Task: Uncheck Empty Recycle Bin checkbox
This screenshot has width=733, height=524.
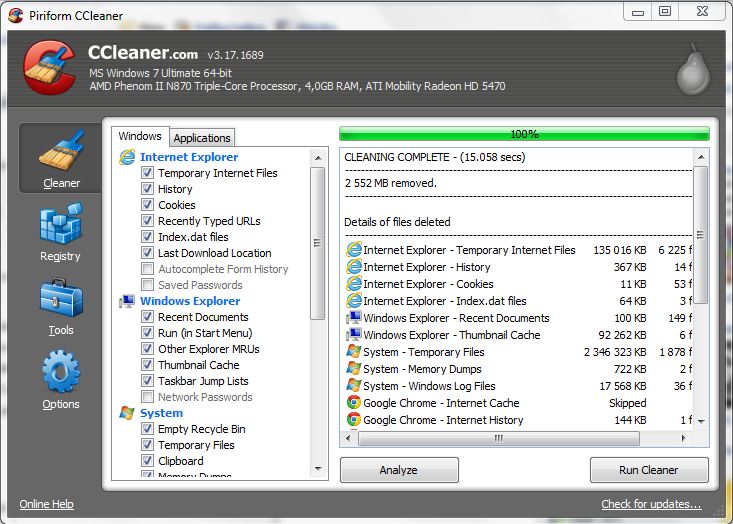Action: pos(147,428)
